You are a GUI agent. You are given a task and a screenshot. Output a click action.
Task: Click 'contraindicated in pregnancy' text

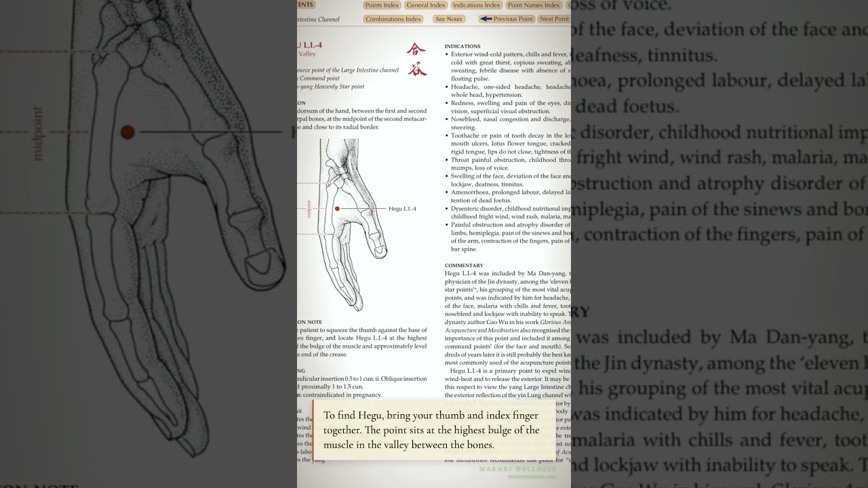pyautogui.click(x=342, y=394)
